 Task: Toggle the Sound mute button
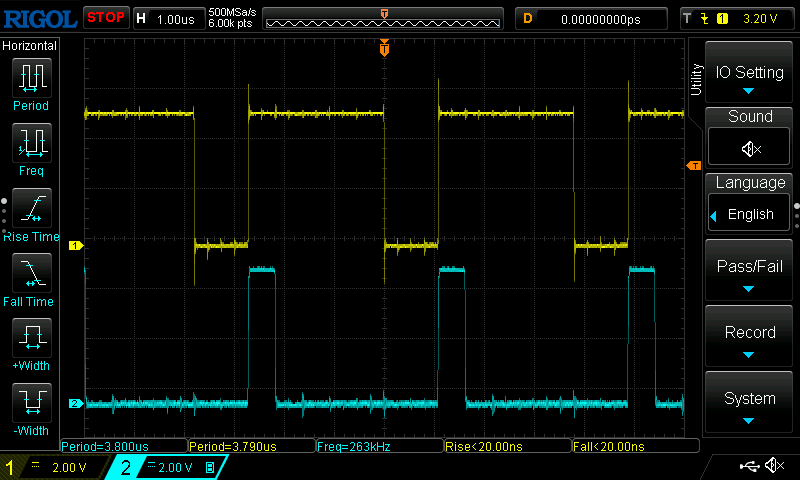750,148
